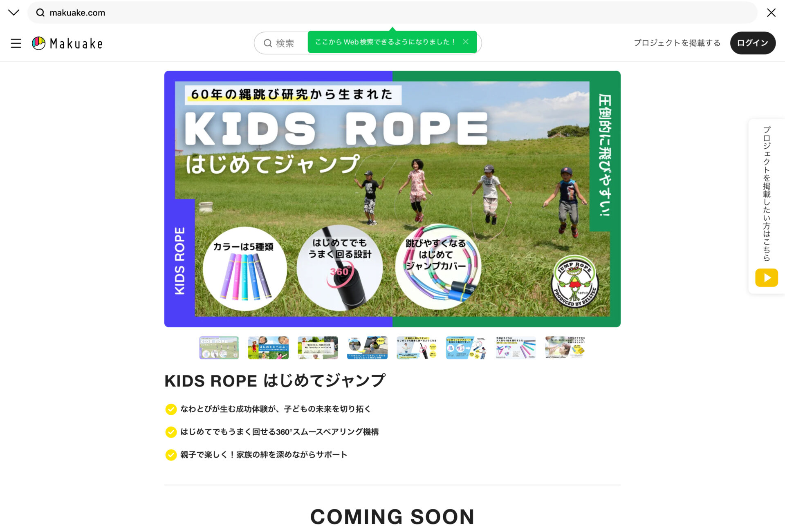
Task: Click the Makuake logo
Action: (x=67, y=43)
